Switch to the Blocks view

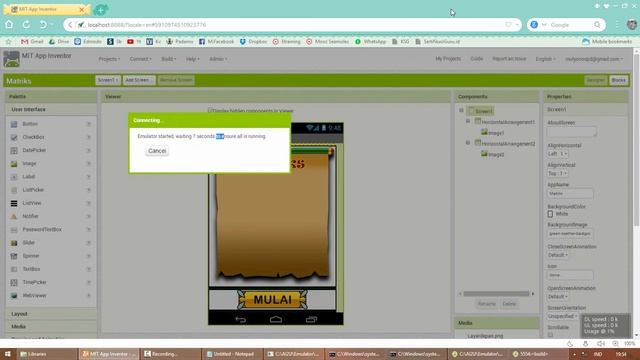click(618, 80)
